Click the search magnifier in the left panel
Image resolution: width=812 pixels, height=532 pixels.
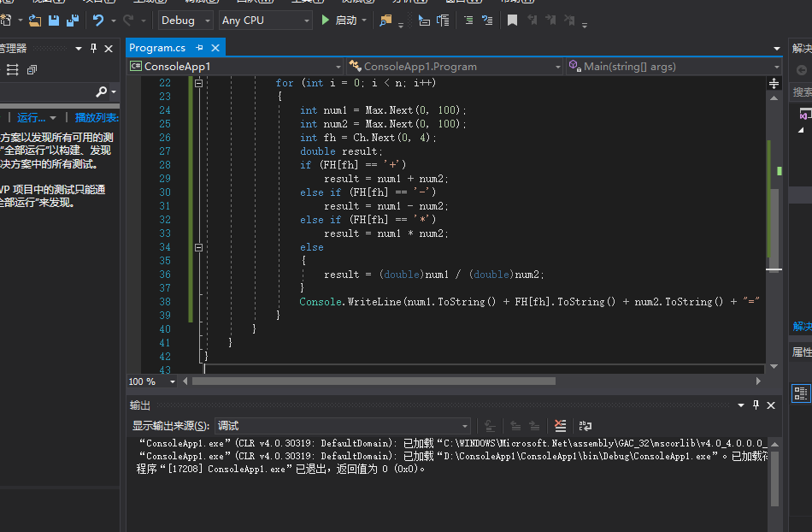click(x=102, y=92)
